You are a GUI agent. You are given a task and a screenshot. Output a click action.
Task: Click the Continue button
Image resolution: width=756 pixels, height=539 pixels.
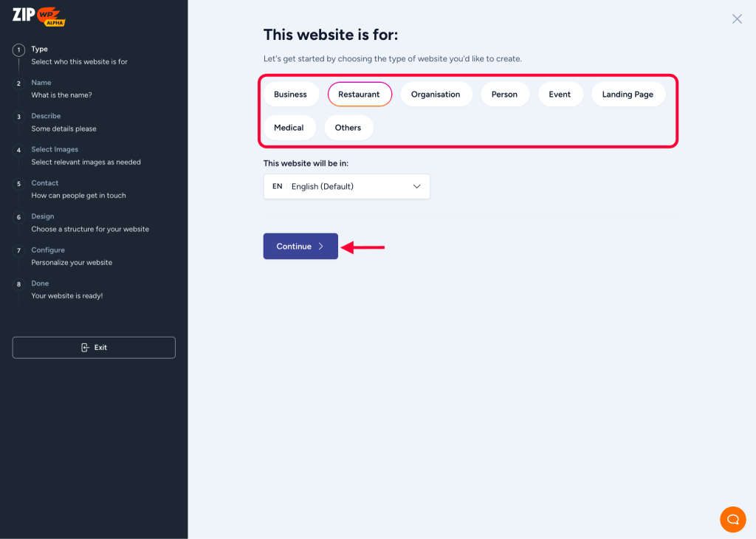[300, 247]
